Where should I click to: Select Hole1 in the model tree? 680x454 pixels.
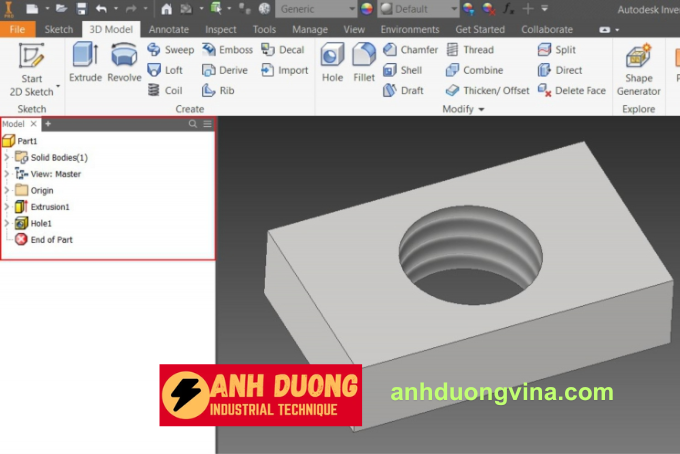(x=41, y=223)
